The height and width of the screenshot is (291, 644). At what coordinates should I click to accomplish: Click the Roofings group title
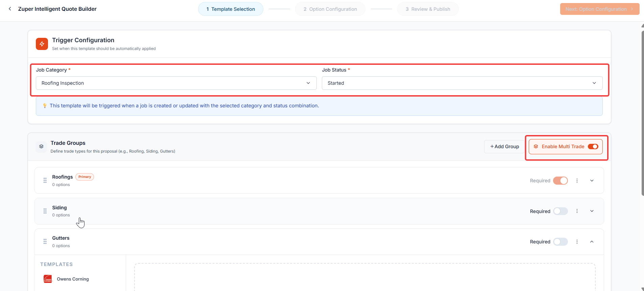pyautogui.click(x=63, y=177)
